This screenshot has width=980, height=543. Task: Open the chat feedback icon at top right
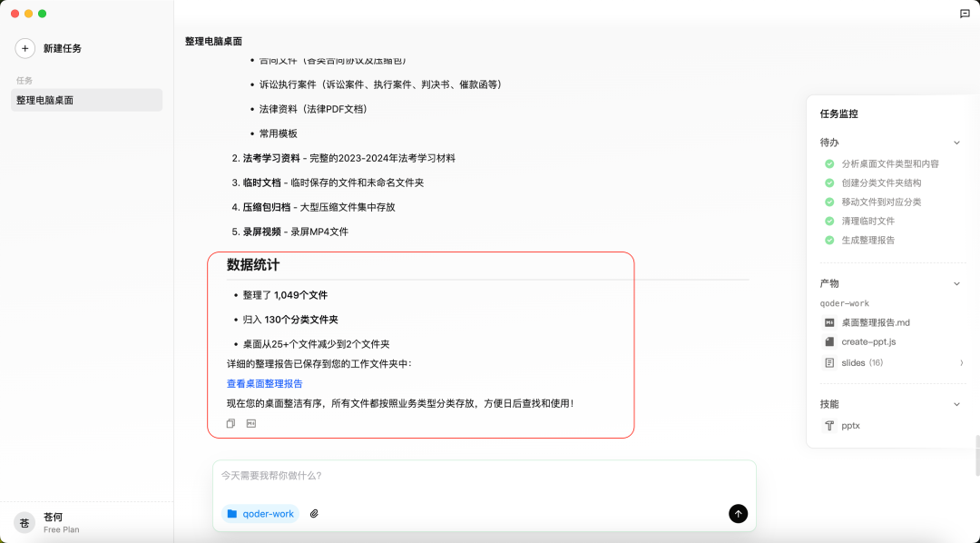pyautogui.click(x=966, y=12)
